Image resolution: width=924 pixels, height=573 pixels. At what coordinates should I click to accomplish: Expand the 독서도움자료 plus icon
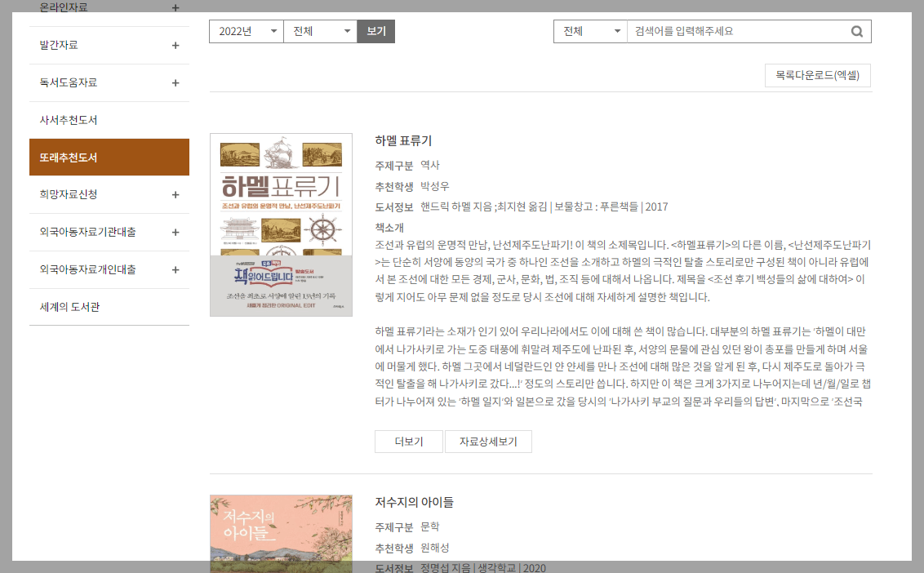tap(175, 83)
